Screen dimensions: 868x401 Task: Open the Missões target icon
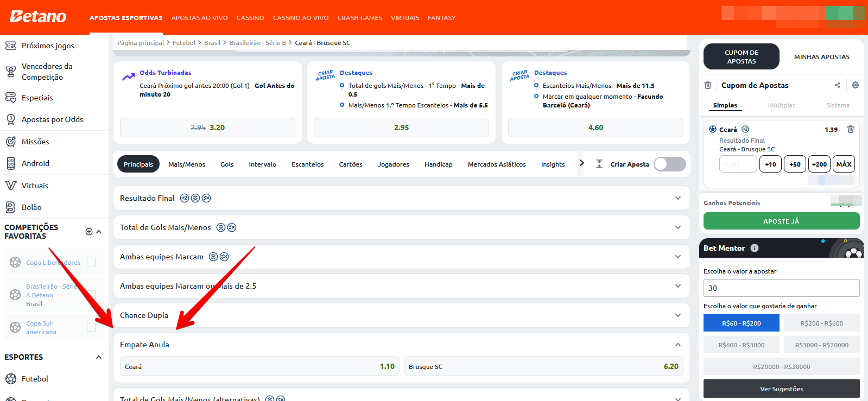tap(11, 142)
